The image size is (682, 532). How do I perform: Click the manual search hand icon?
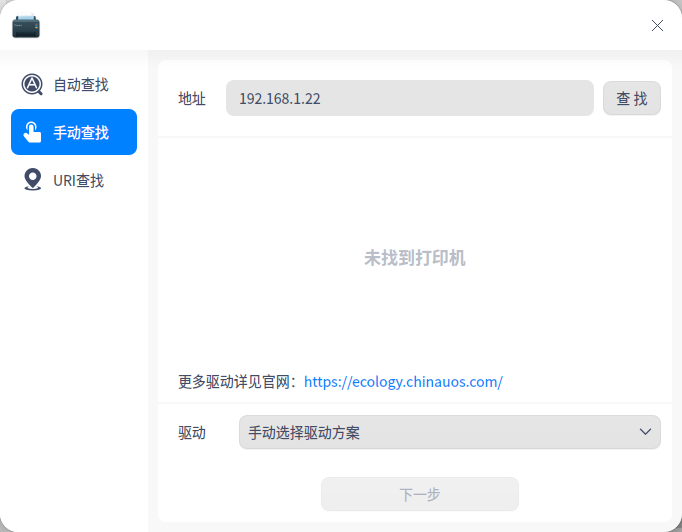coord(32,132)
